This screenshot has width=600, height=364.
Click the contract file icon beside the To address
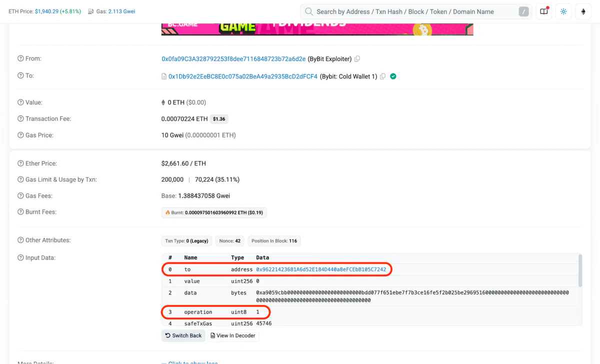click(x=164, y=76)
